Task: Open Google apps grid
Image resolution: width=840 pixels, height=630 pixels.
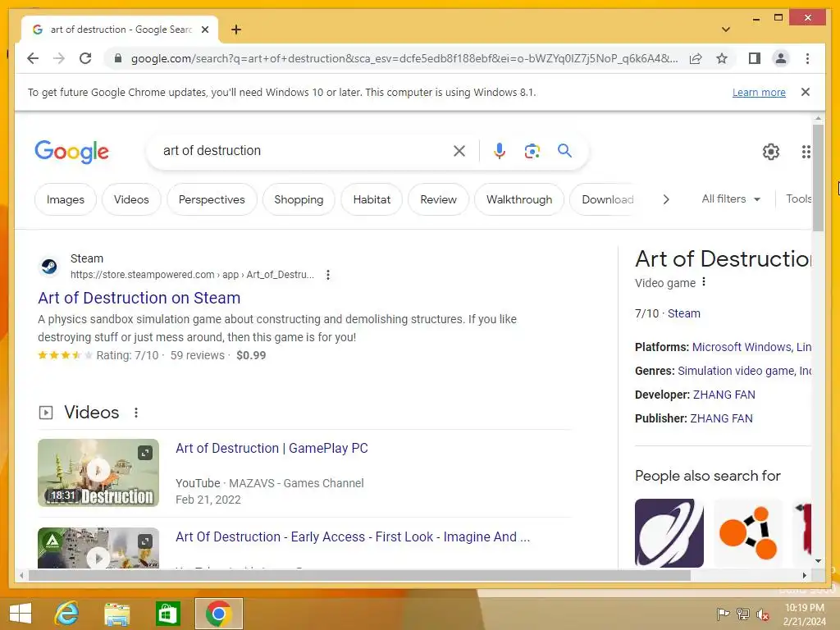Action: (x=806, y=152)
